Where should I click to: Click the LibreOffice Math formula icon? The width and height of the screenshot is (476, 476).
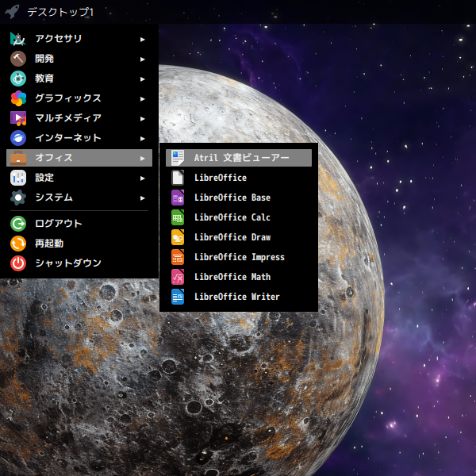click(178, 277)
